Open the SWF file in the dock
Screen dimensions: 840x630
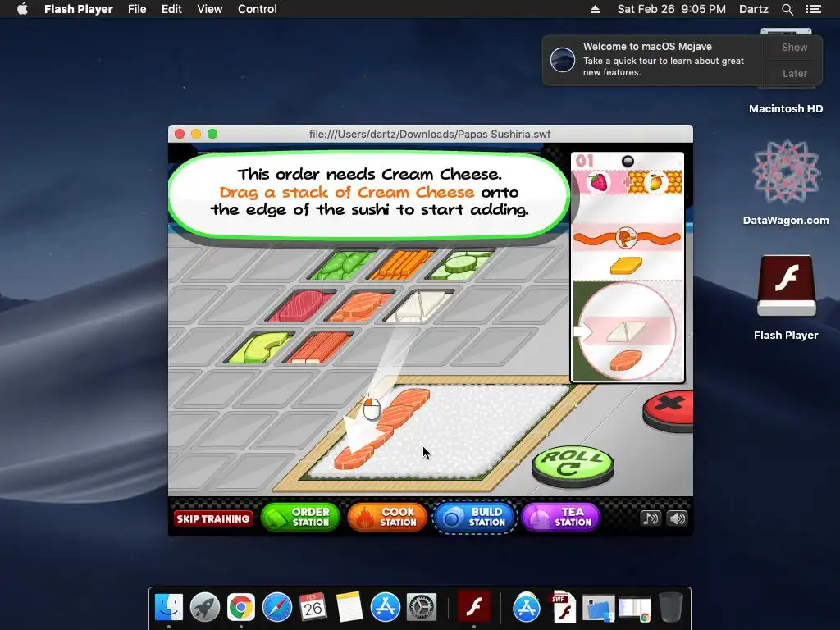(x=562, y=608)
